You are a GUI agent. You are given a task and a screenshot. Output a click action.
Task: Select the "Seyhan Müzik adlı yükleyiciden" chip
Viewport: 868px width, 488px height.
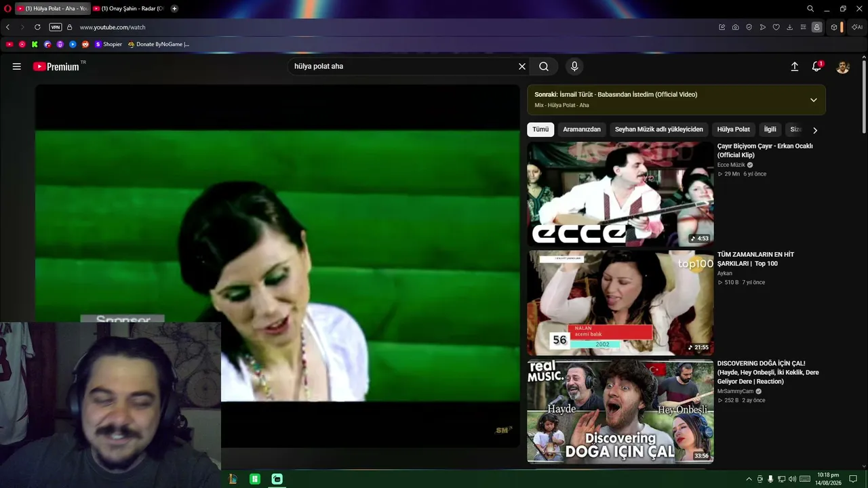tap(659, 129)
